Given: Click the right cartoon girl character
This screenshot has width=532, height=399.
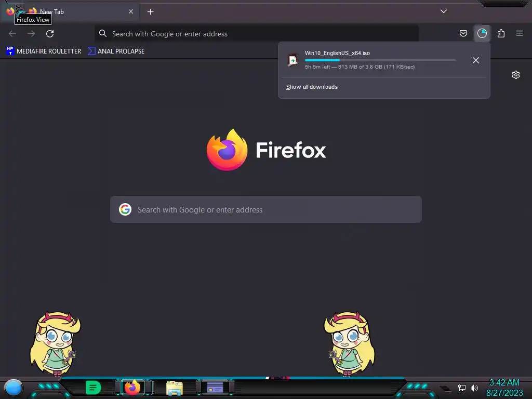Looking at the screenshot, I should point(349,343).
